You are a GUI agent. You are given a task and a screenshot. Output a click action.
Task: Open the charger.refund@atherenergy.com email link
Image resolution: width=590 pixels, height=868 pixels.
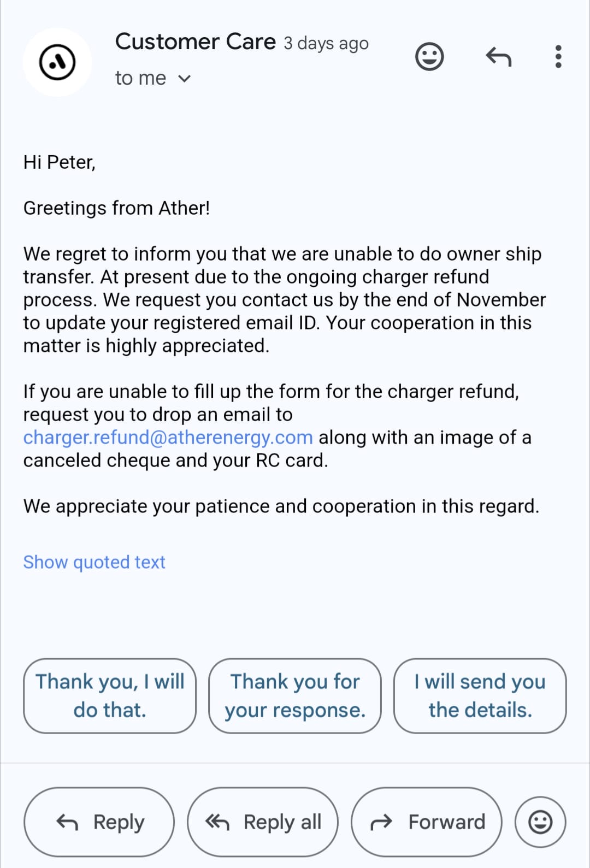[x=168, y=438]
